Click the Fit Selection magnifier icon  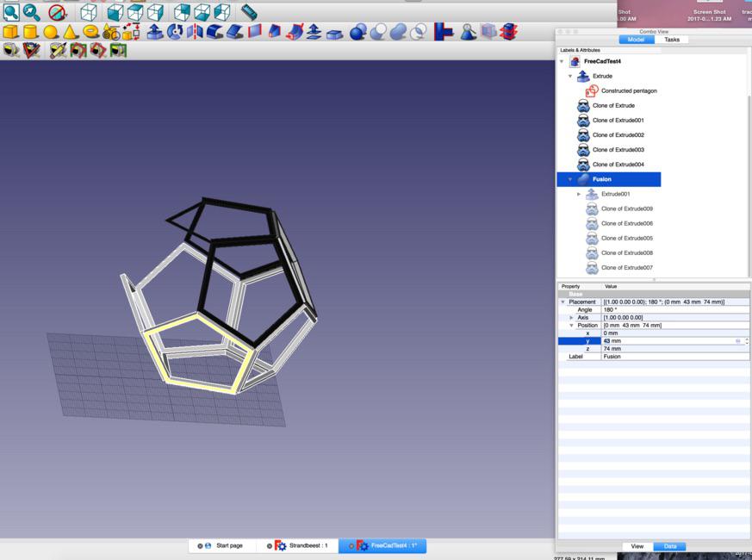click(x=32, y=12)
